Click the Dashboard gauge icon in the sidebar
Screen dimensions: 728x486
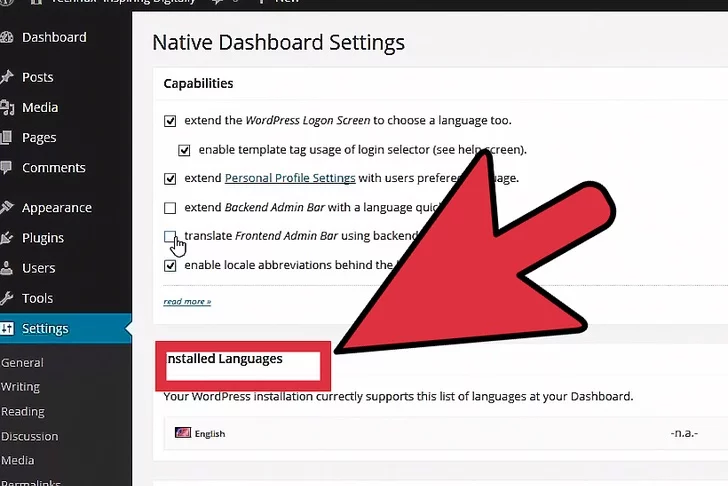[x=6, y=38]
